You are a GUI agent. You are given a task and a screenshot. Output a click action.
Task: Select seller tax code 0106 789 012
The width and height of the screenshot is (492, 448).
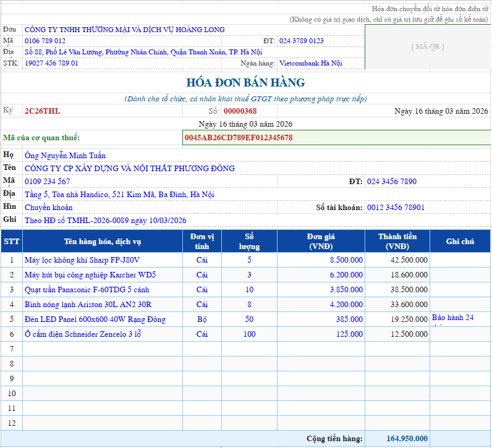point(45,41)
